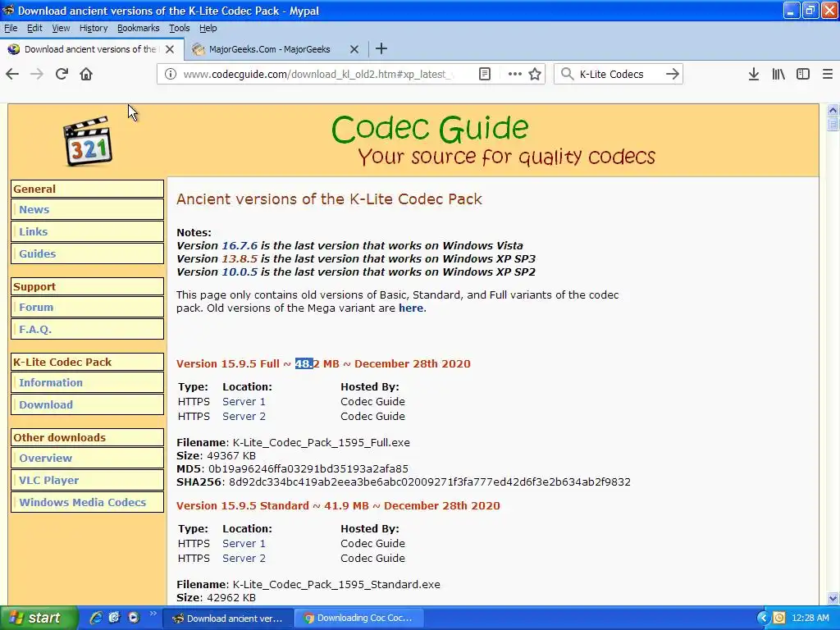The width and height of the screenshot is (840, 630).
Task: Open the library panel
Action: click(778, 74)
